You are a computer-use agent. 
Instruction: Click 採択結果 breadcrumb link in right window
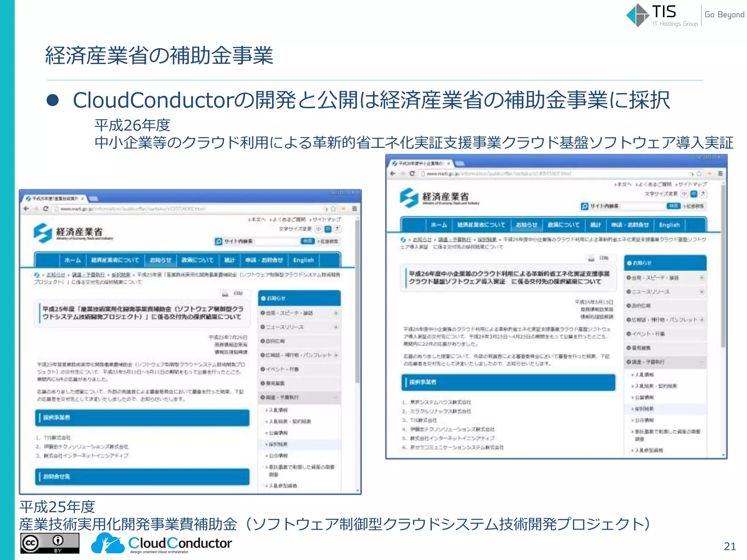click(487, 240)
